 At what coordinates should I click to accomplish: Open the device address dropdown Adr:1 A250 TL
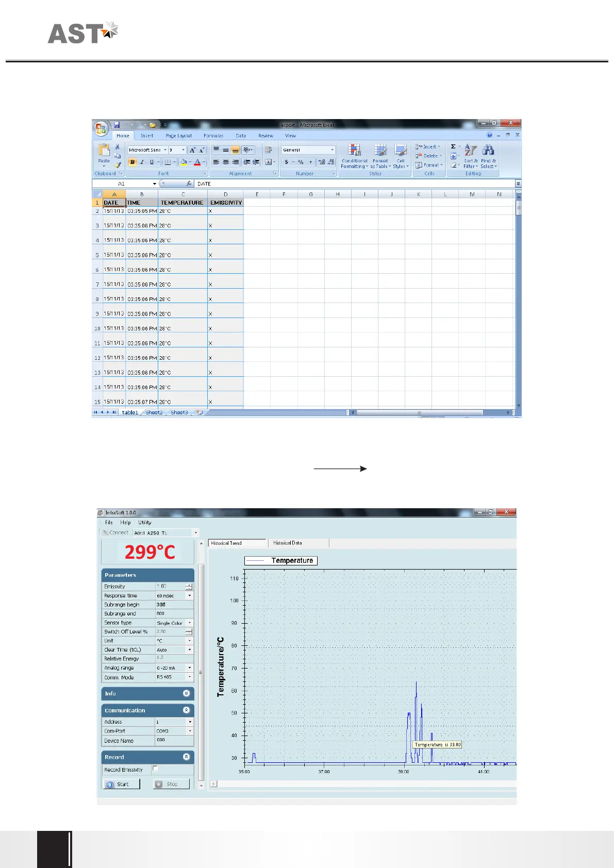[x=195, y=532]
